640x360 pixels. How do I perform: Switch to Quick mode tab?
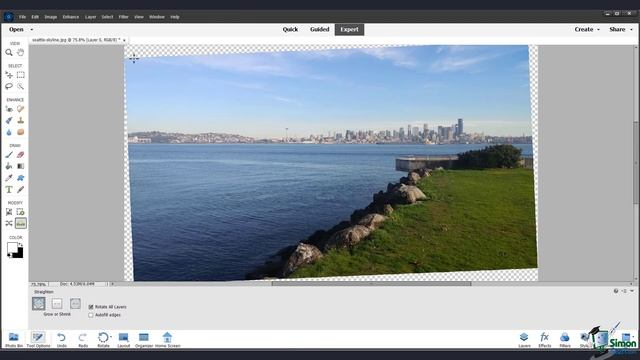290,29
